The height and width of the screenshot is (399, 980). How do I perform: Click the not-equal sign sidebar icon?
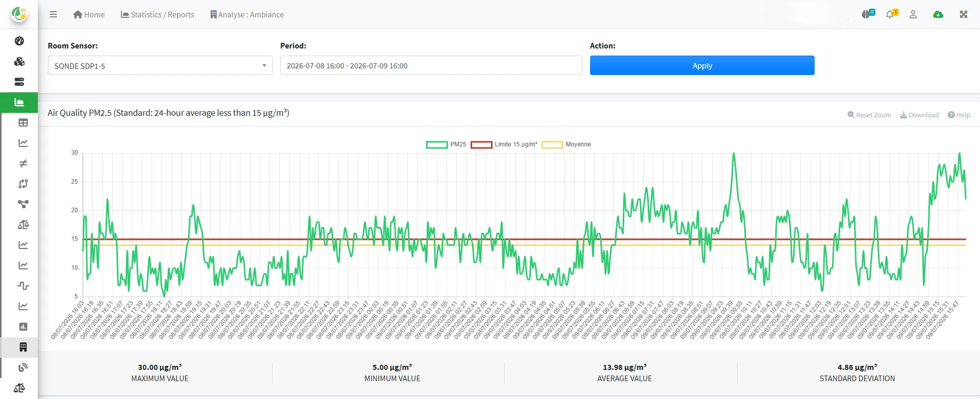[23, 163]
